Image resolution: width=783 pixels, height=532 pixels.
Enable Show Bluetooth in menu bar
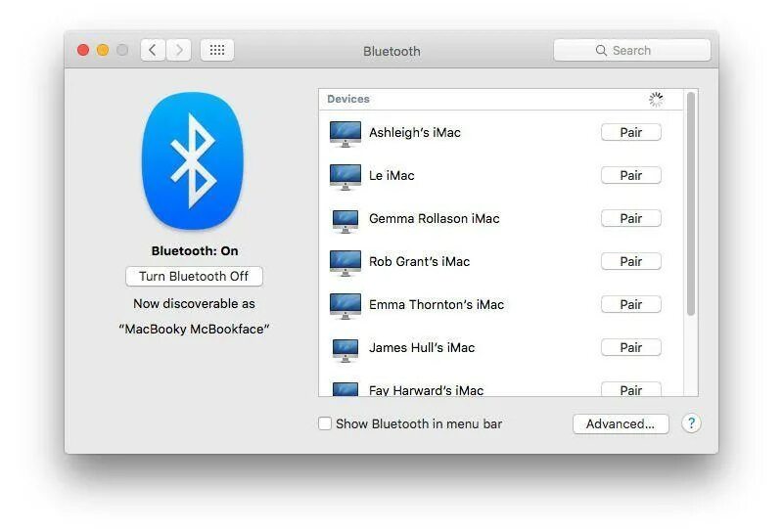tap(325, 423)
